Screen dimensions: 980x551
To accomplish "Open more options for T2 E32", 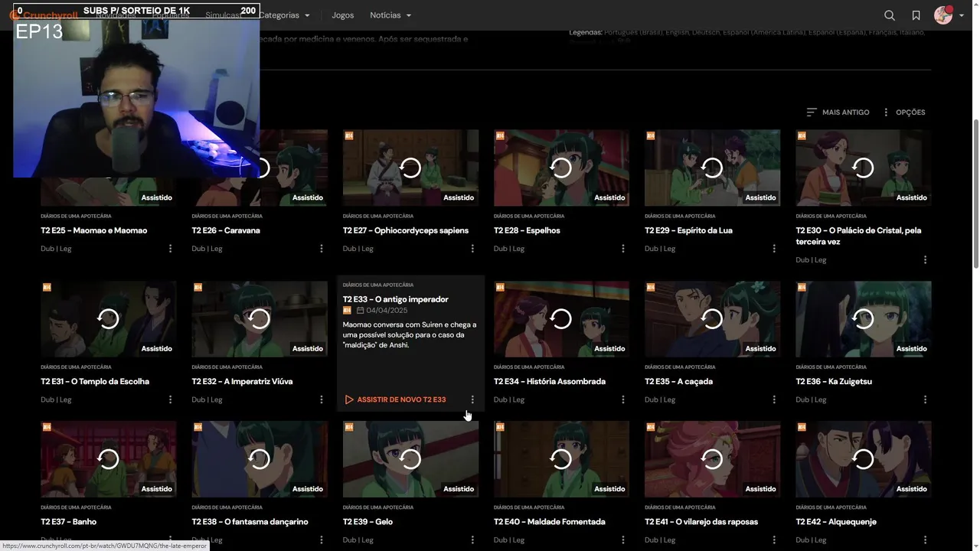I will (x=321, y=399).
